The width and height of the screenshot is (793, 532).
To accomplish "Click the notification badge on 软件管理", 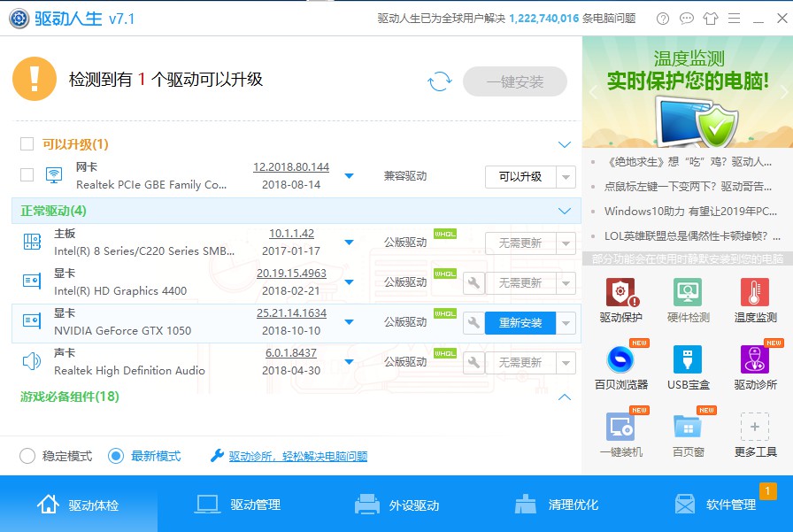I will [767, 490].
